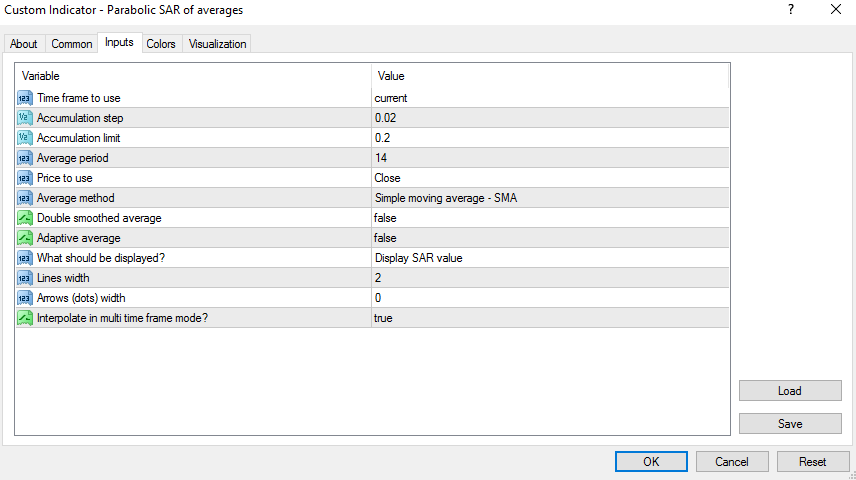Click the icon beside Time frame to use
856x480 pixels.
[x=25, y=98]
